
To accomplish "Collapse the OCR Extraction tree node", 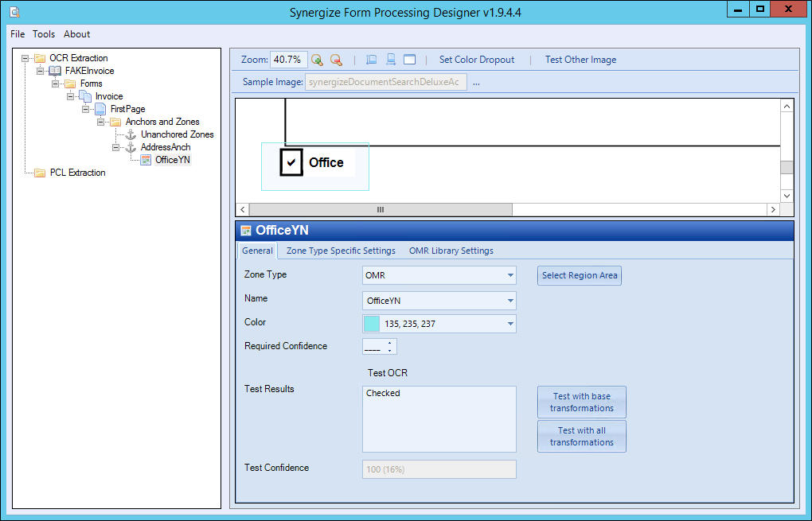I will [x=25, y=59].
